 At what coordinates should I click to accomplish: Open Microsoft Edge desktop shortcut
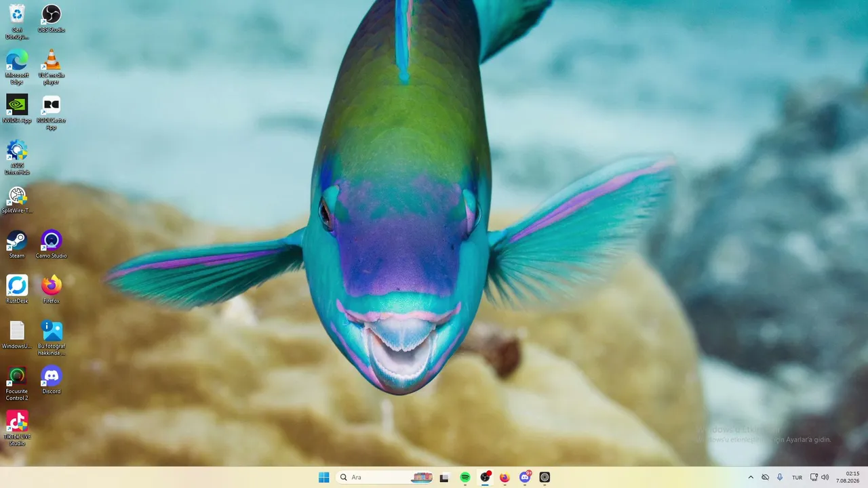tap(17, 67)
